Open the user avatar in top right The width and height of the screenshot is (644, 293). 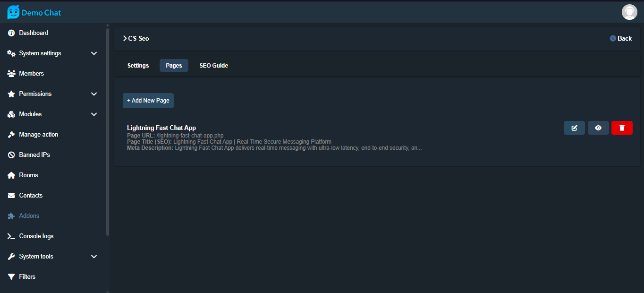click(629, 12)
